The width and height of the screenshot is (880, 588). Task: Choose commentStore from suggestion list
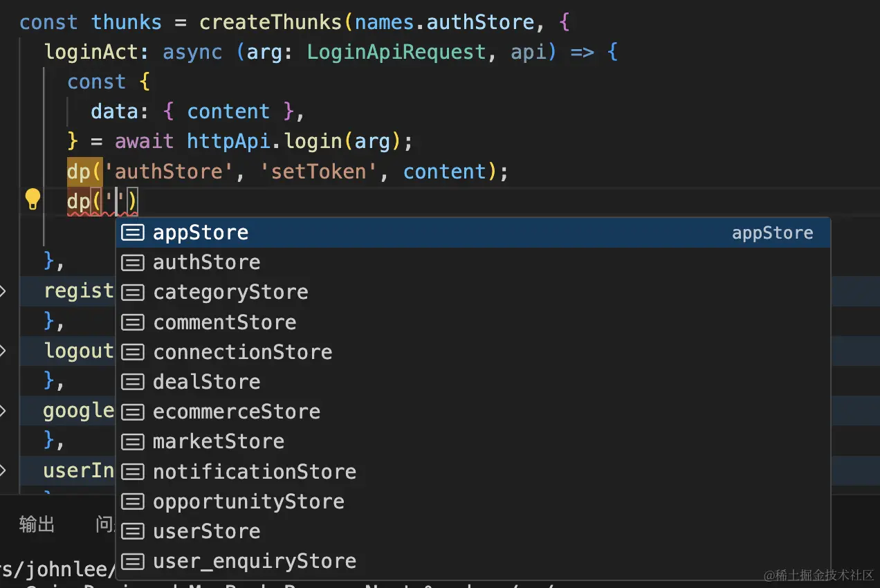(x=473, y=322)
